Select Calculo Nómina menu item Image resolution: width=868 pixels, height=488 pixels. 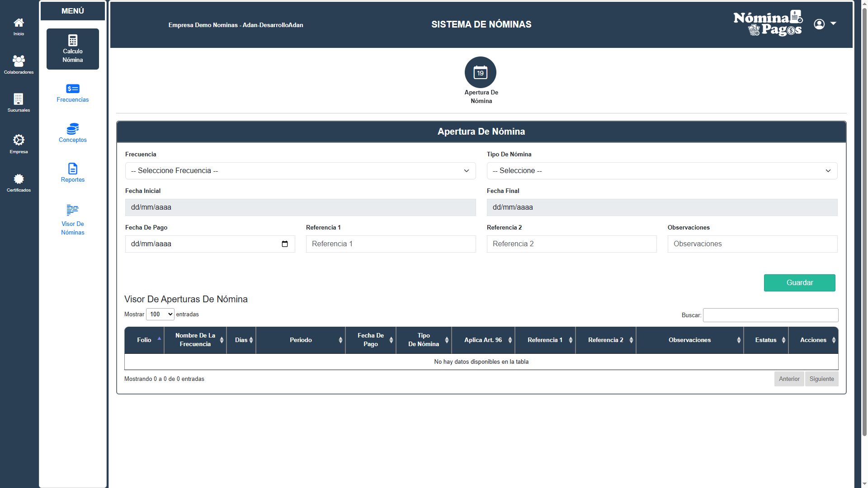[72, 49]
